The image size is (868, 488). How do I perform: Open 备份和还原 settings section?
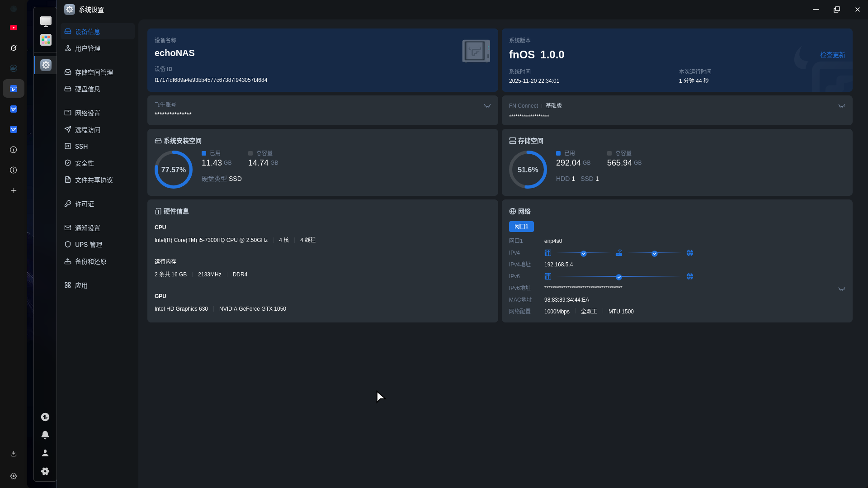click(x=90, y=261)
